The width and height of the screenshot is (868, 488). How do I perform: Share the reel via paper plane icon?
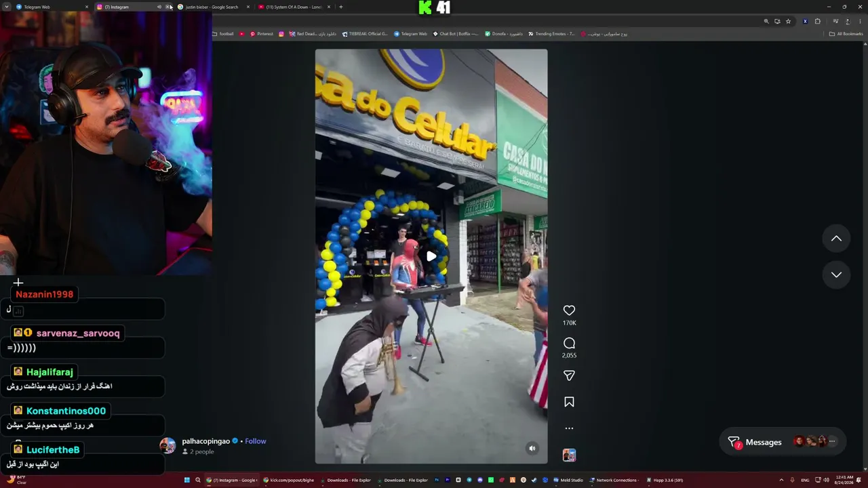[569, 375]
